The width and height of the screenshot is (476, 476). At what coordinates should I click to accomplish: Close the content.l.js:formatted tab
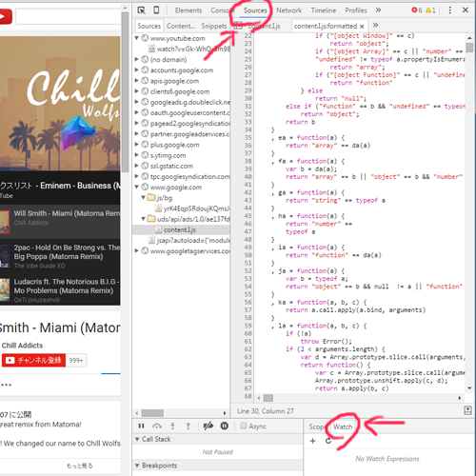(362, 26)
